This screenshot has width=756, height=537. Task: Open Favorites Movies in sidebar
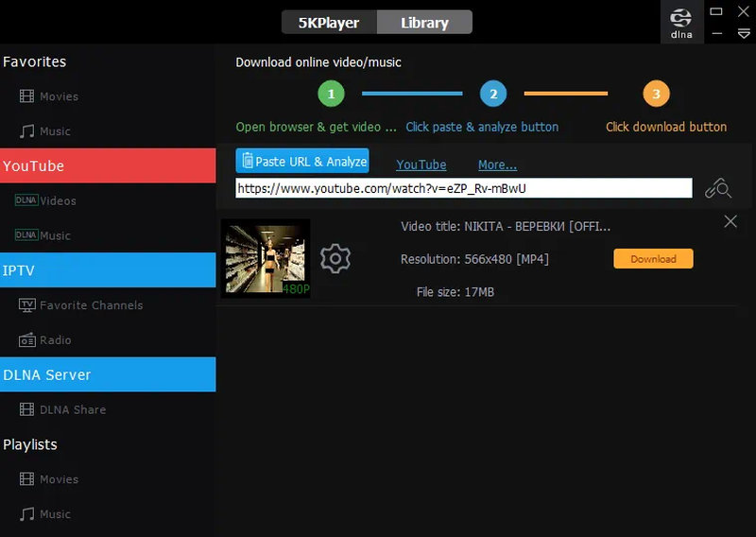49,96
